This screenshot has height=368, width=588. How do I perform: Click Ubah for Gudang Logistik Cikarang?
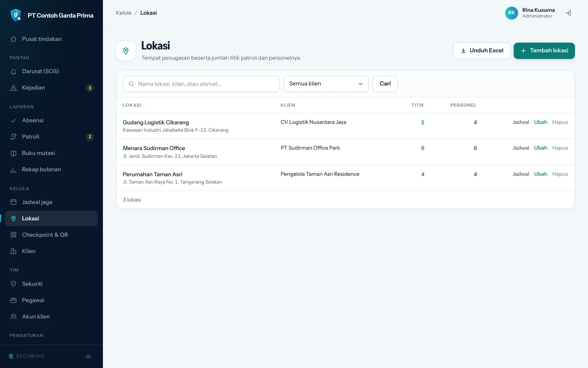(541, 122)
